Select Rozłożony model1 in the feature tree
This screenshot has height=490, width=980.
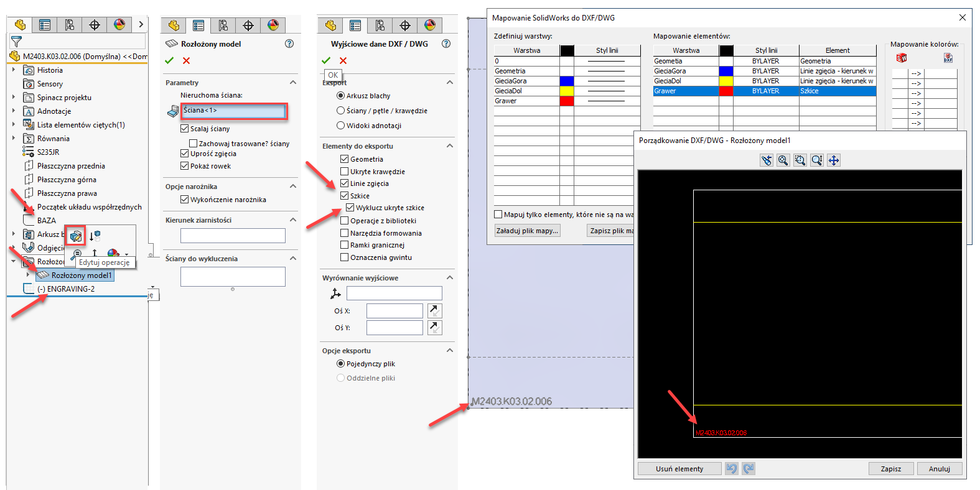point(81,275)
